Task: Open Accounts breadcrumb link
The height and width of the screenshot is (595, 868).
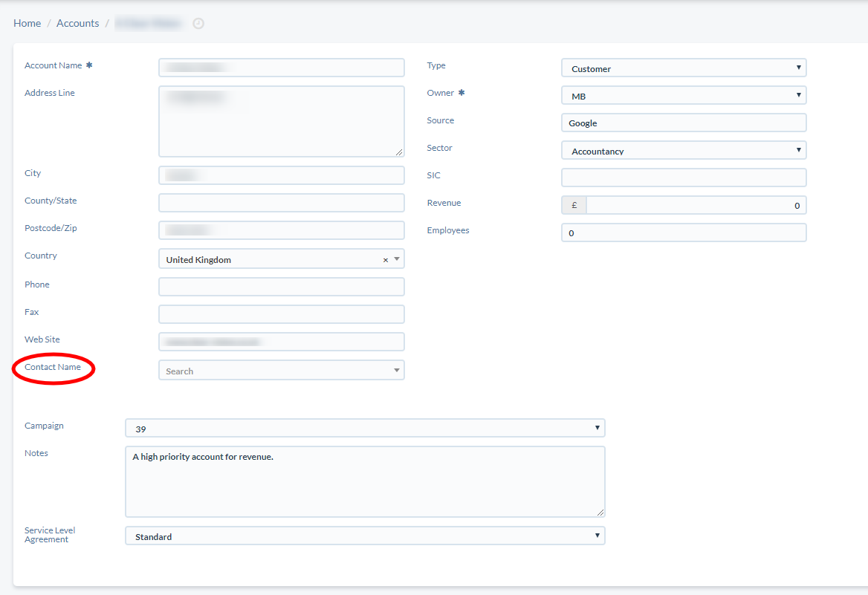Action: point(77,23)
